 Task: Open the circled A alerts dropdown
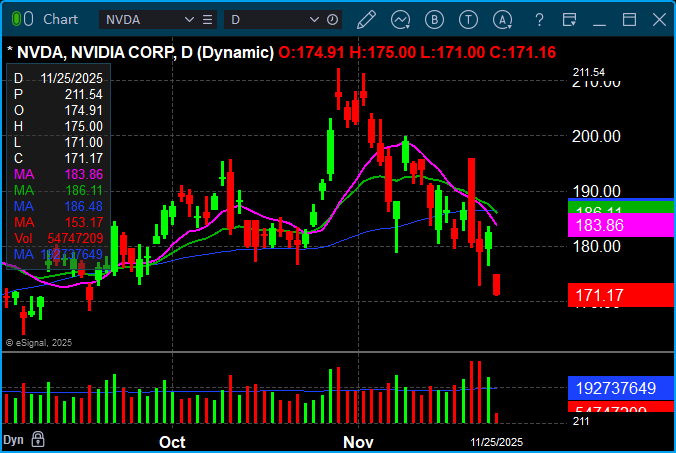(x=503, y=20)
